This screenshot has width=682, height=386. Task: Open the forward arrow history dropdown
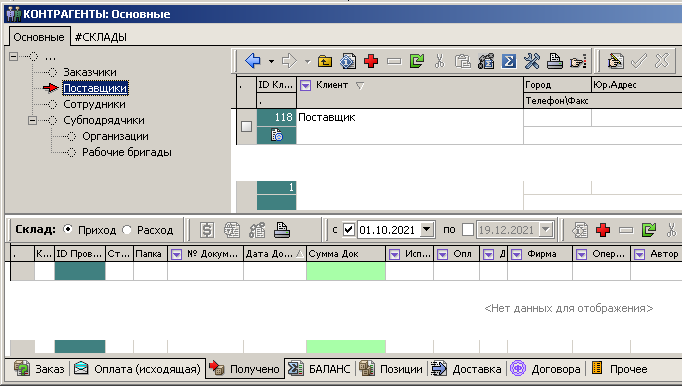pos(308,61)
